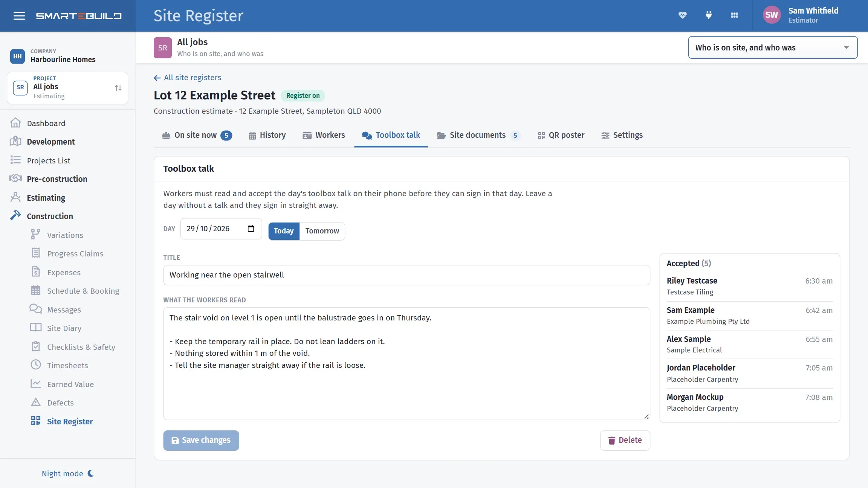Image resolution: width=868 pixels, height=488 pixels.
Task: Open Variations in sidebar
Action: (x=65, y=235)
